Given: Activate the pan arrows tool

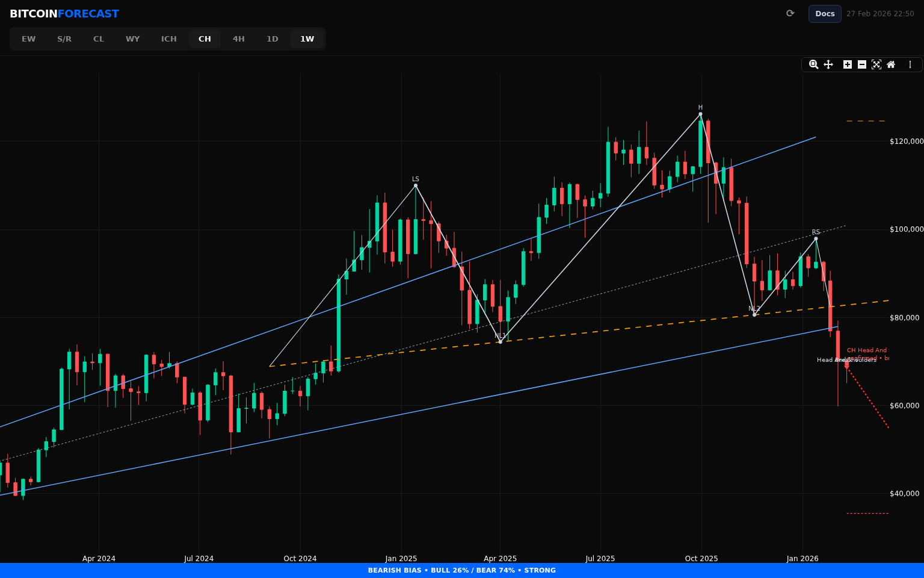Looking at the screenshot, I should (x=828, y=64).
